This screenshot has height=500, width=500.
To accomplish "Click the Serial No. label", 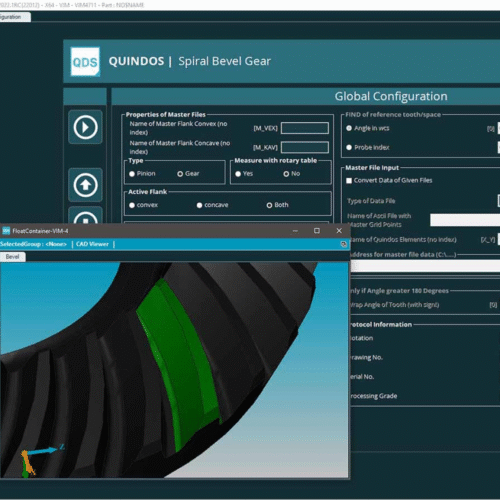I will click(362, 377).
